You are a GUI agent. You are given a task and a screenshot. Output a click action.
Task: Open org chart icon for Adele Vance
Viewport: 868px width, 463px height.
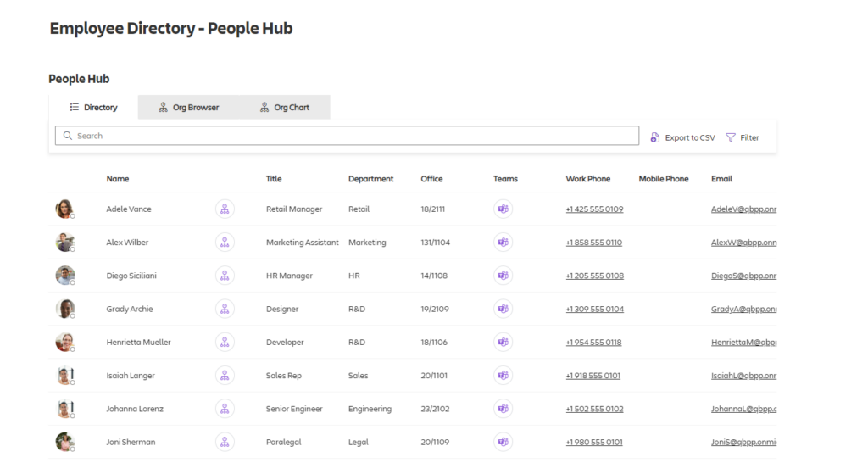click(x=225, y=209)
